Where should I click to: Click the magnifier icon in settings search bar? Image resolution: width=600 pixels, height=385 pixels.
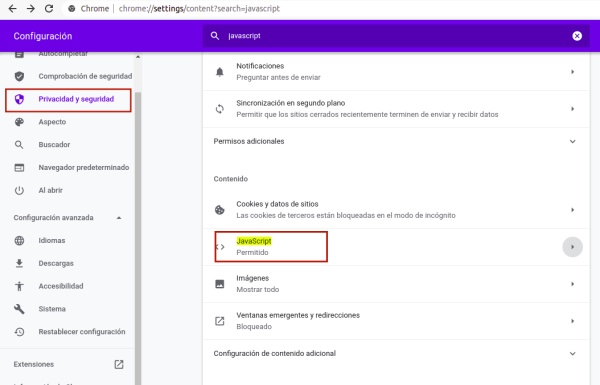(215, 36)
